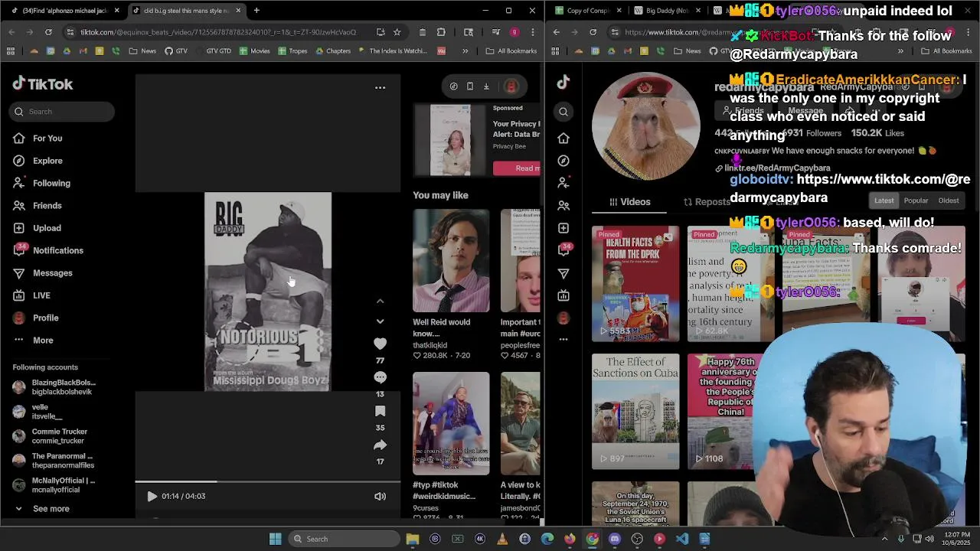
Task: Open All Bookmarks folder in left browser
Action: [511, 51]
